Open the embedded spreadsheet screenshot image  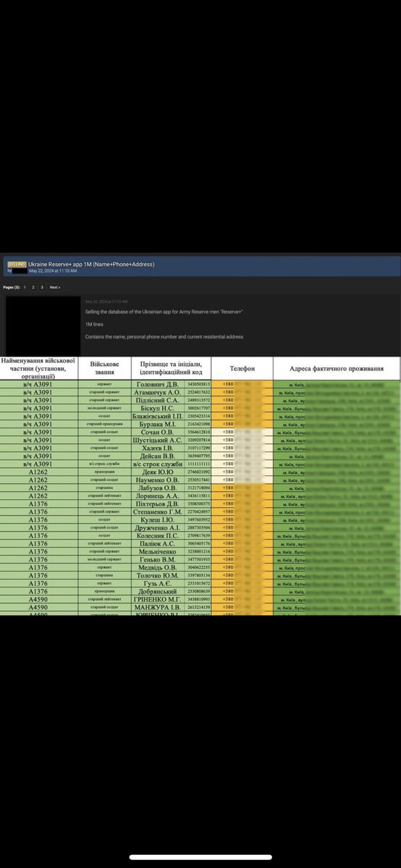click(200, 485)
